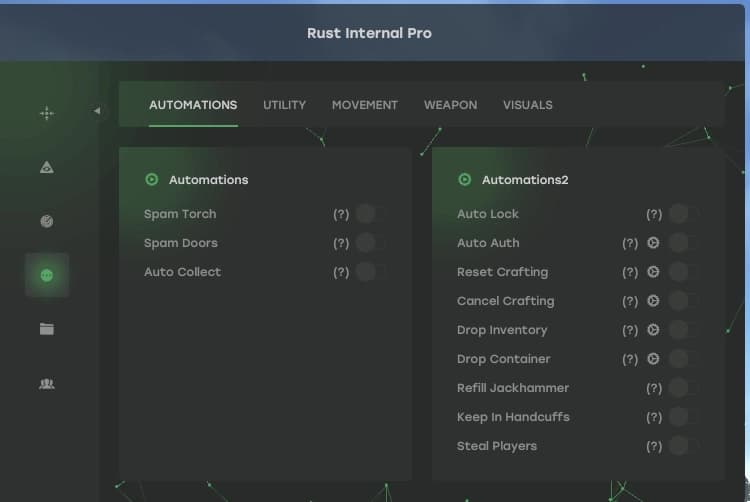Open the settings gear for Drop Inventory
The width and height of the screenshot is (750, 502).
[x=653, y=330]
